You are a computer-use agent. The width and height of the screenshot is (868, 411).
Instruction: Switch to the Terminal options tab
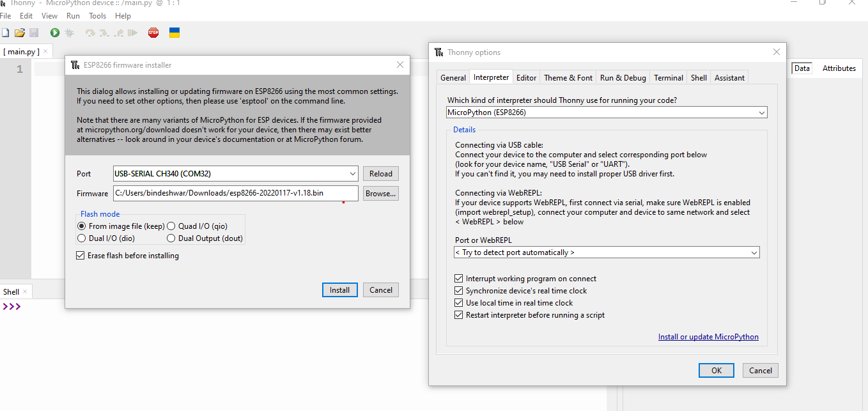click(669, 77)
